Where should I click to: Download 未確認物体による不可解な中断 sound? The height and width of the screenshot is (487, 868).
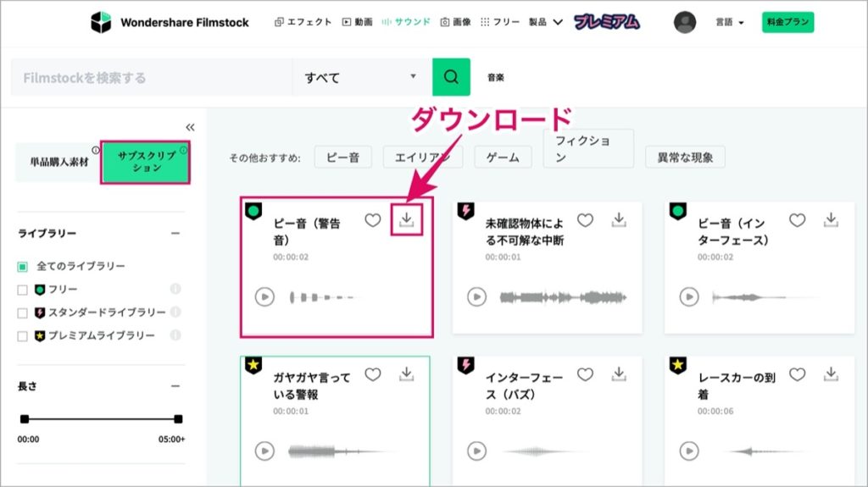619,219
